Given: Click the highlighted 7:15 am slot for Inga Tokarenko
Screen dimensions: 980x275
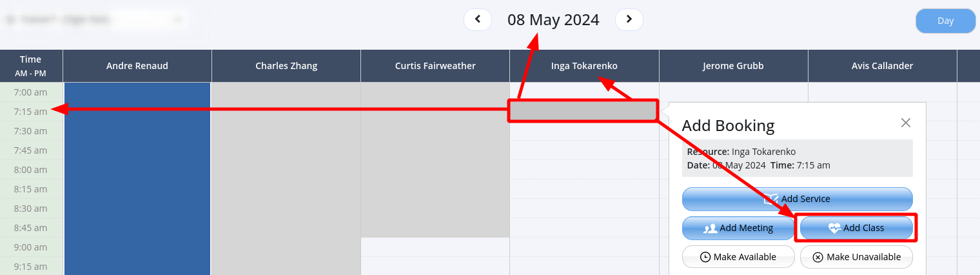Looking at the screenshot, I should coord(583,111).
